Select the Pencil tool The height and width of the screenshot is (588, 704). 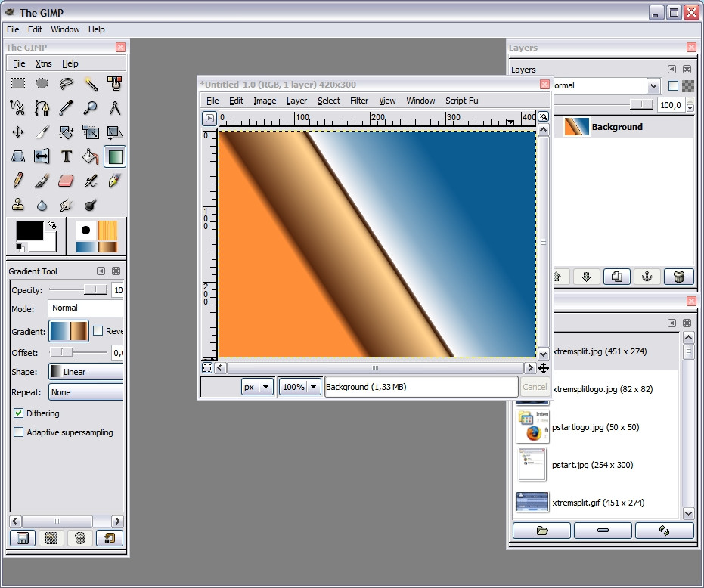[x=18, y=181]
